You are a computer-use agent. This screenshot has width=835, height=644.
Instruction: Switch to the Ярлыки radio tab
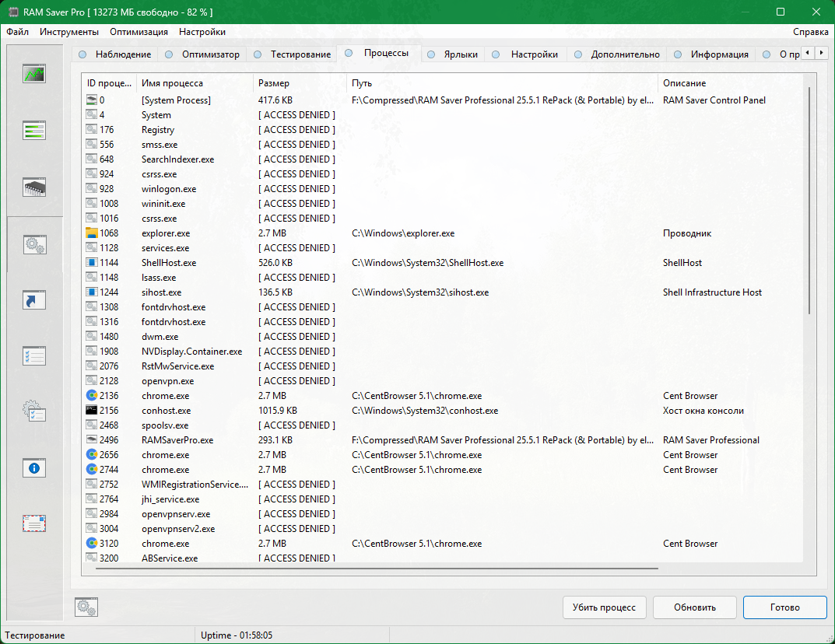(x=453, y=54)
